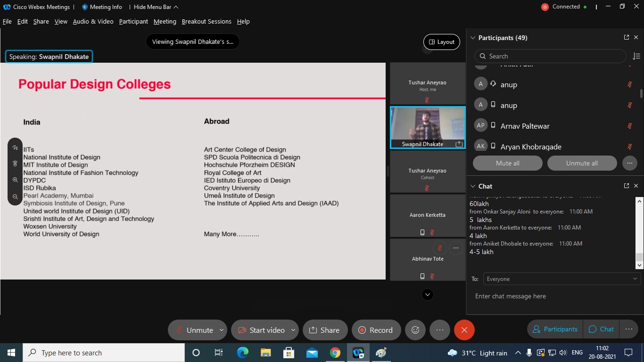
Task: Open the Windows Start menu
Action: click(x=11, y=353)
